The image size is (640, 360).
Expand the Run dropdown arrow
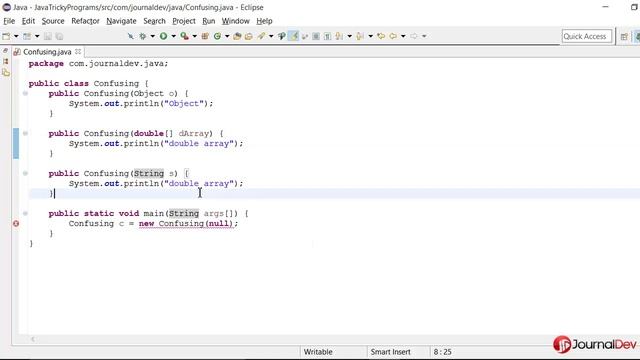[x=173, y=36]
